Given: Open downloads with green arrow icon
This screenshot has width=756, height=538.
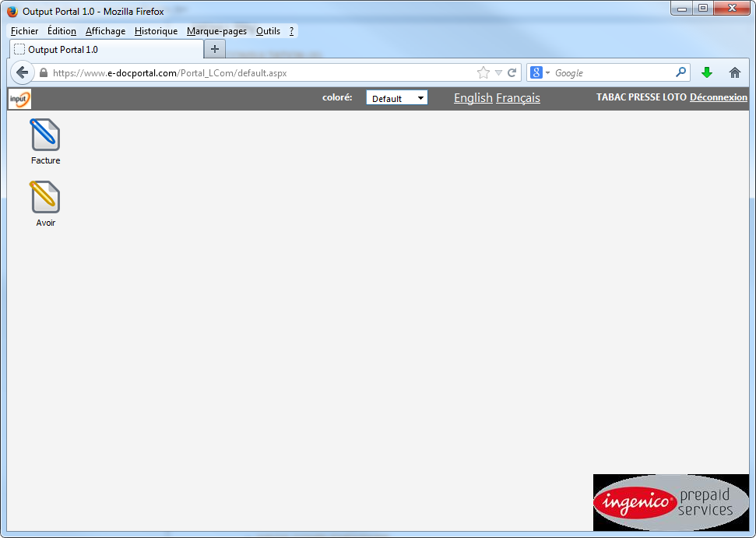Looking at the screenshot, I should (x=707, y=72).
